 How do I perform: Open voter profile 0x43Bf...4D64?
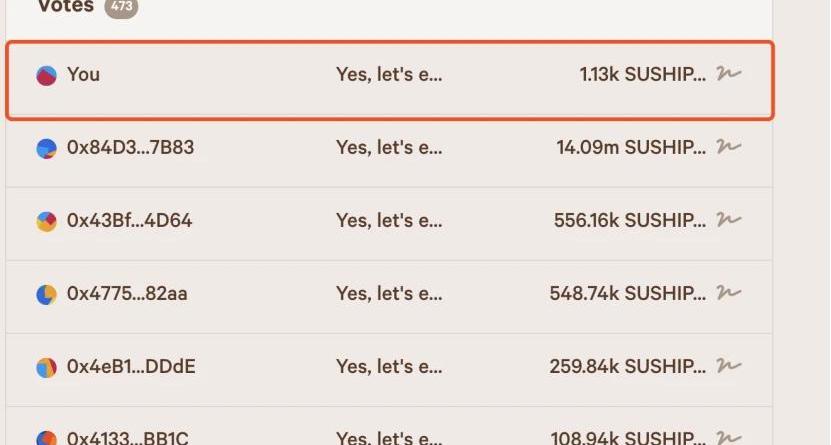(129, 221)
